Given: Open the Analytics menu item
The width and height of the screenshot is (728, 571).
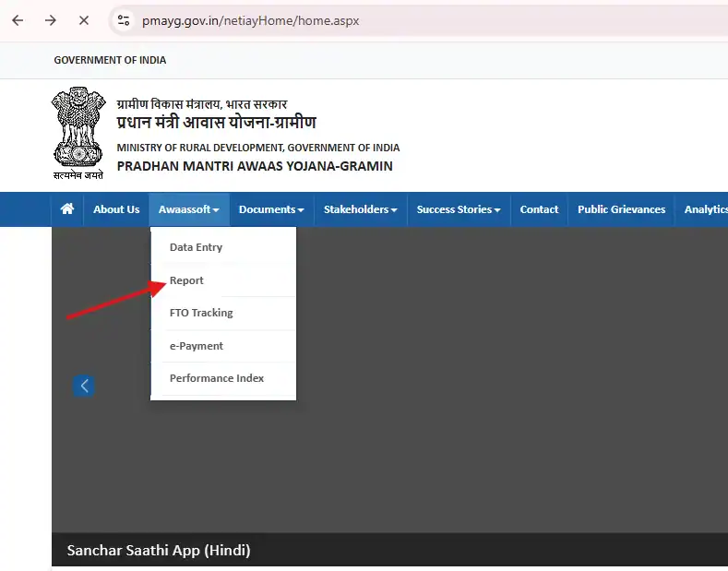Looking at the screenshot, I should pos(706,209).
